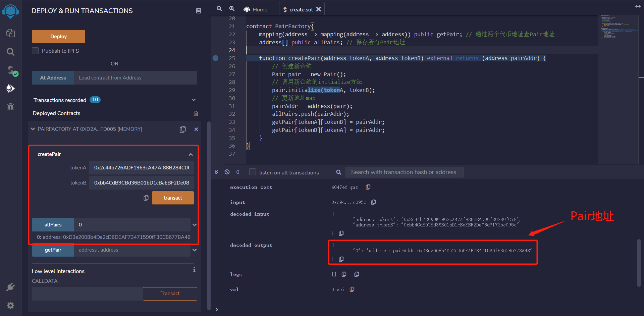
Task: Open the Debugger sidebar icon
Action: pyautogui.click(x=10, y=107)
